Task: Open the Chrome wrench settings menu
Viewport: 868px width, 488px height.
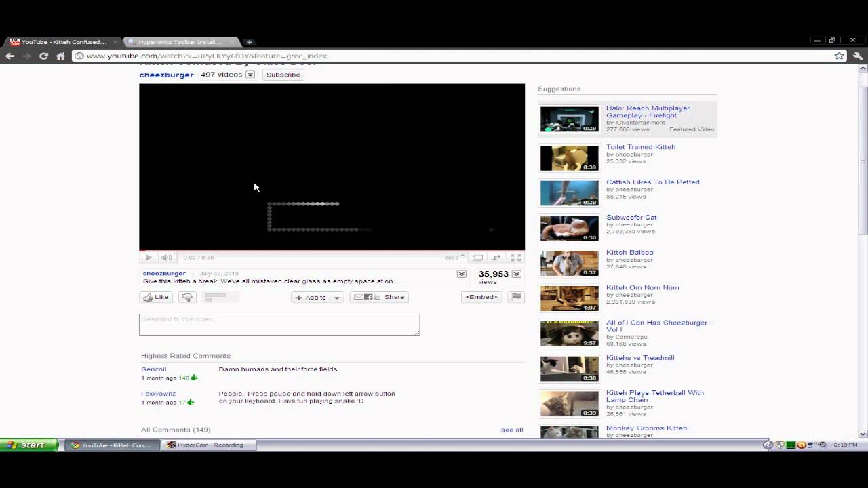Action: [857, 56]
